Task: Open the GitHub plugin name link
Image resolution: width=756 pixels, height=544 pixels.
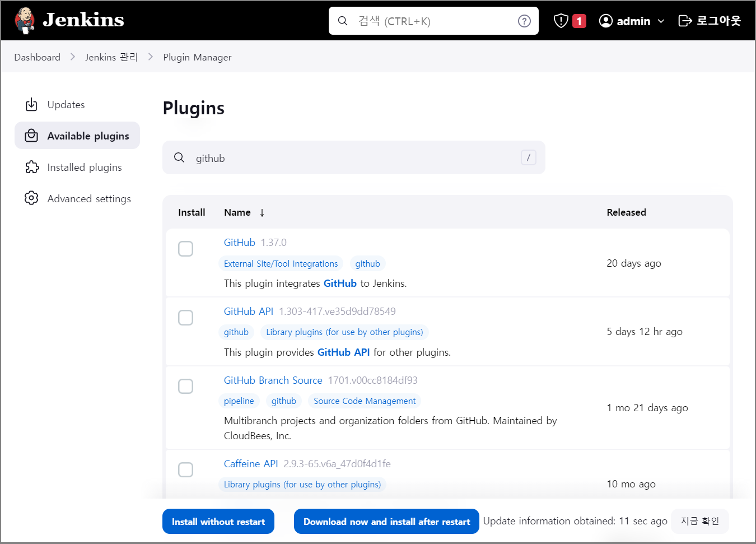Action: coord(240,242)
